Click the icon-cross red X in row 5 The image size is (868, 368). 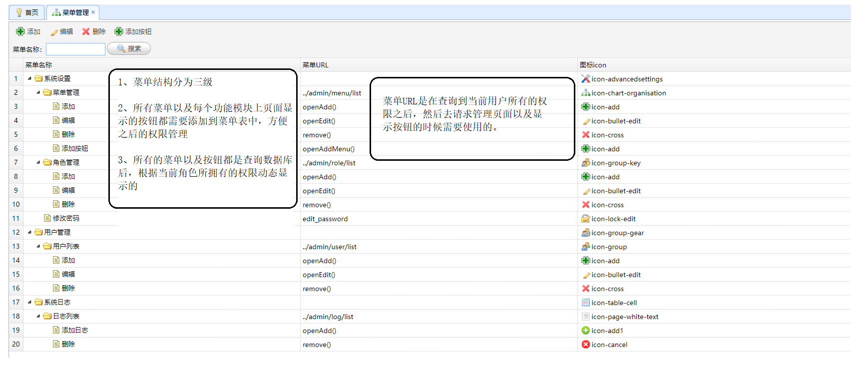(586, 135)
